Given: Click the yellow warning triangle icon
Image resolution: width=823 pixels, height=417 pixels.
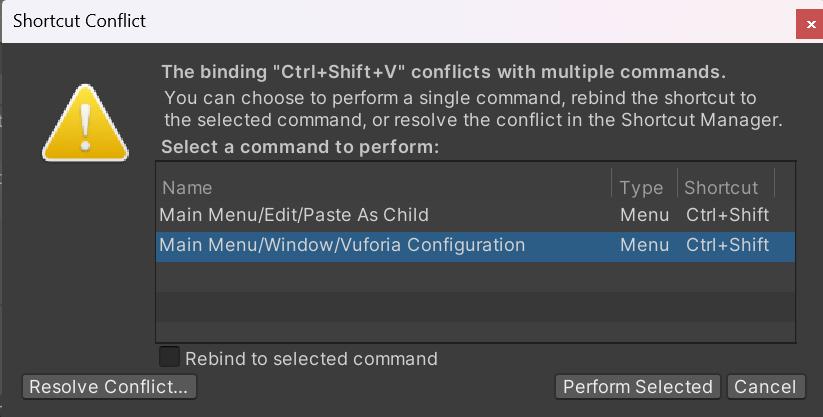Looking at the screenshot, I should pyautogui.click(x=85, y=123).
